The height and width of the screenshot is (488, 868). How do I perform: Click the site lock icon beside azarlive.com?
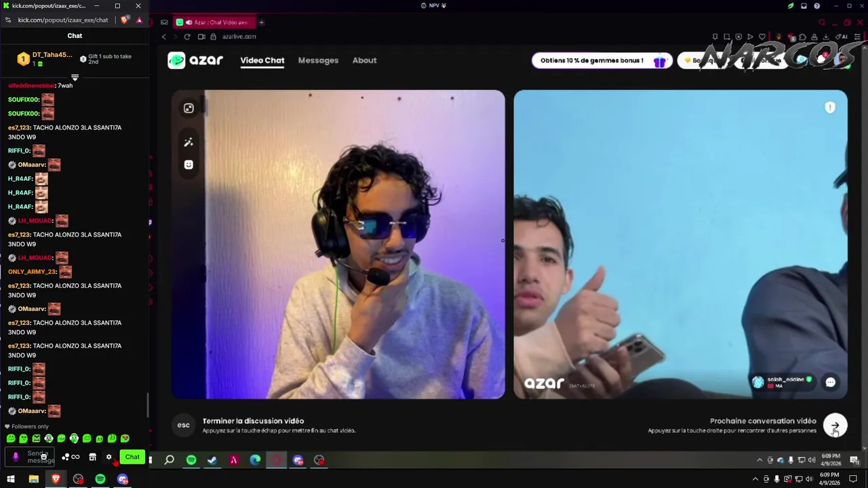pyautogui.click(x=213, y=37)
